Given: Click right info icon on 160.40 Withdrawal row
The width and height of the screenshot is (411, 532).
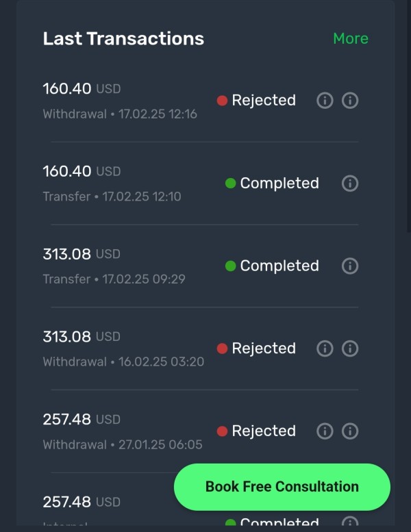Looking at the screenshot, I should tap(350, 101).
